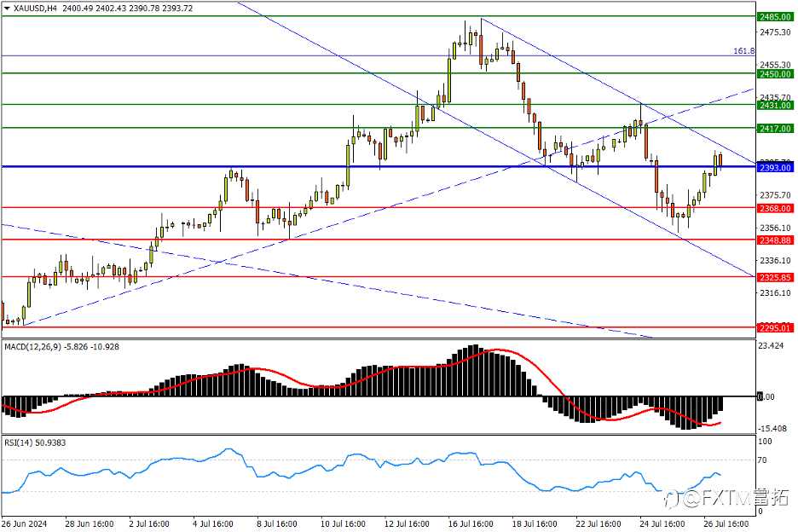Open the chart menu triangle beside XAUUSD,H4
The width and height of the screenshot is (798, 532).
(x=7, y=9)
